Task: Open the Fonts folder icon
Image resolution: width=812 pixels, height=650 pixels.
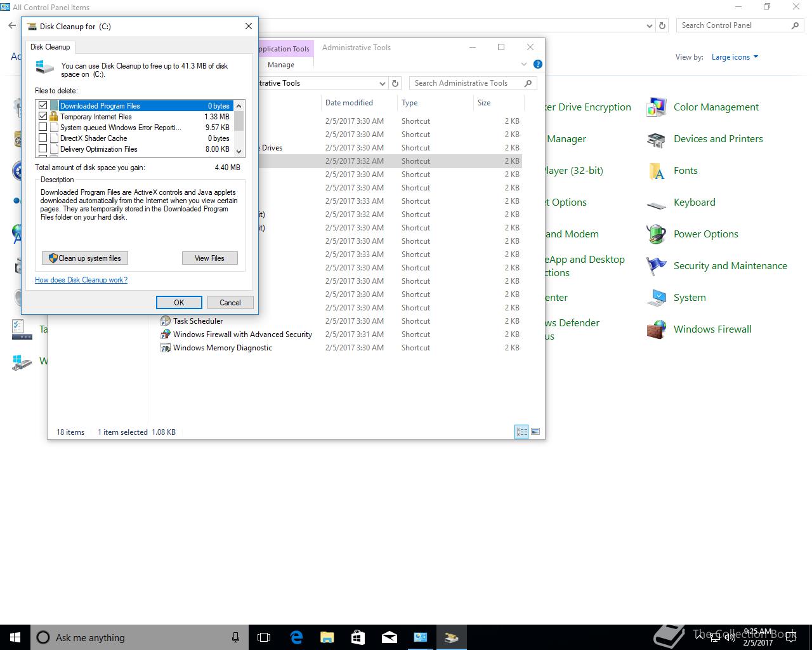Action: tap(656, 171)
